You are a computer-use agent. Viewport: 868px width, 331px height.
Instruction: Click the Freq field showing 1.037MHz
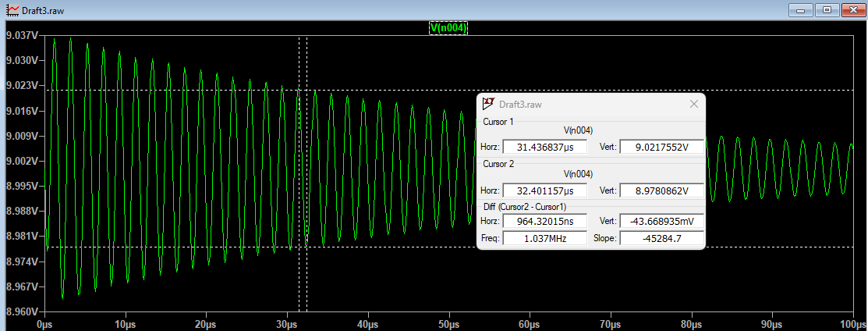coord(545,238)
